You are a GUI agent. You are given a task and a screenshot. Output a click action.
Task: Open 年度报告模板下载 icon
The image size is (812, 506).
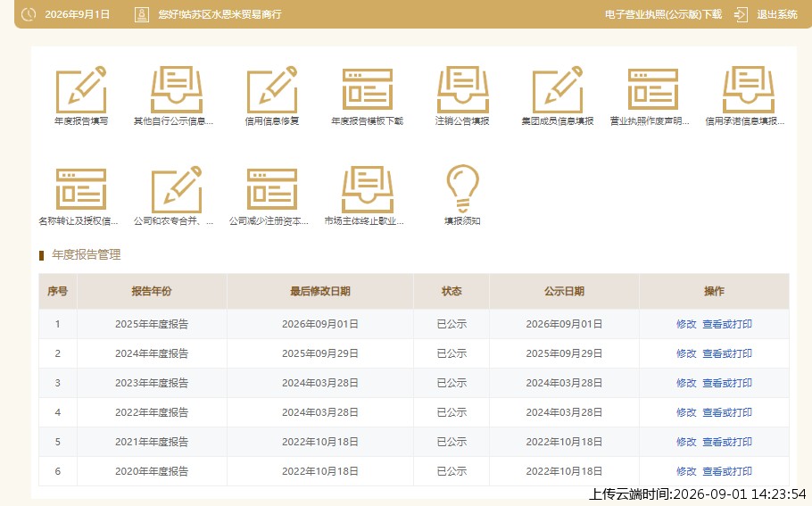[x=367, y=89]
